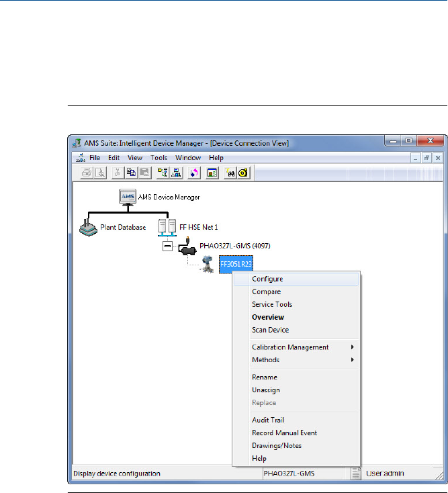
Task: Choose Configure from the context menu
Action: pos(296,279)
